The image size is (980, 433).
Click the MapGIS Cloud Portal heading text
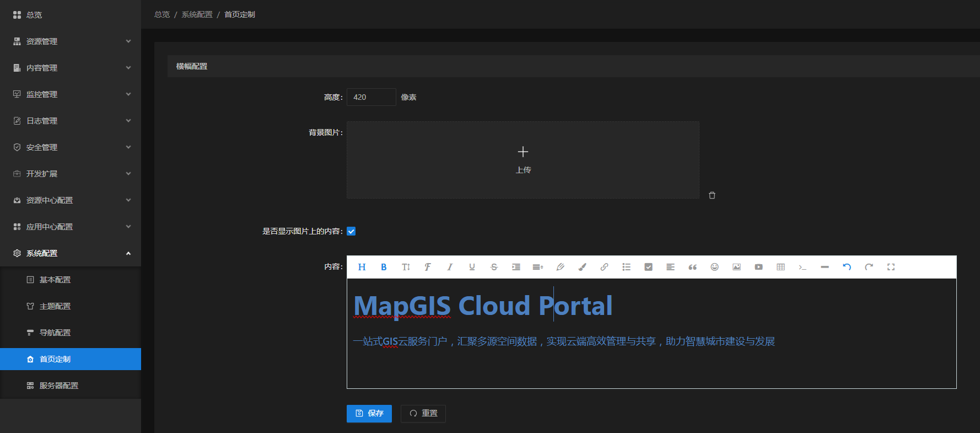click(x=483, y=306)
